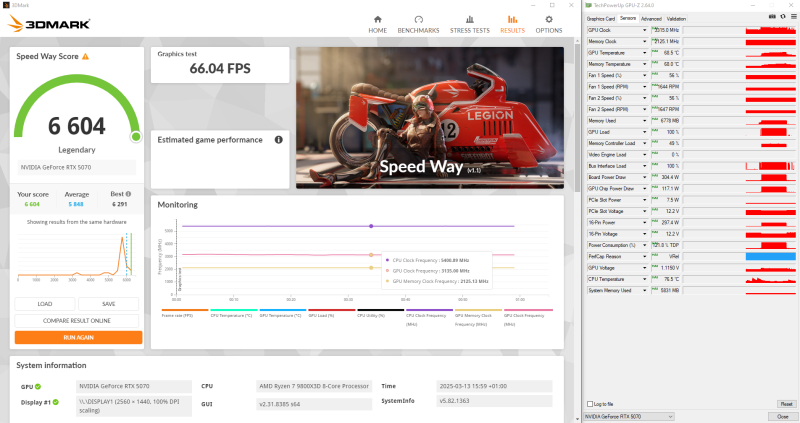The image size is (800, 423).
Task: Click the Speed Way Score warning icon
Action: 85,57
